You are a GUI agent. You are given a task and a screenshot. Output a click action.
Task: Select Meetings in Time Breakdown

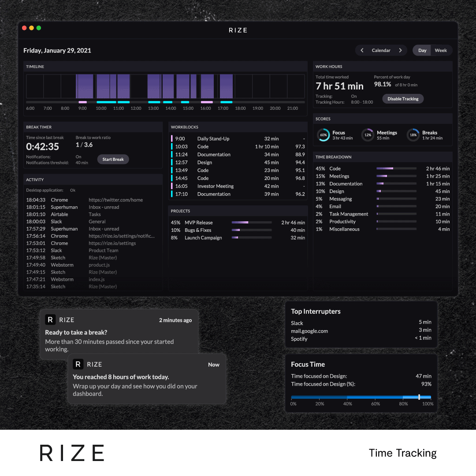(x=383, y=176)
